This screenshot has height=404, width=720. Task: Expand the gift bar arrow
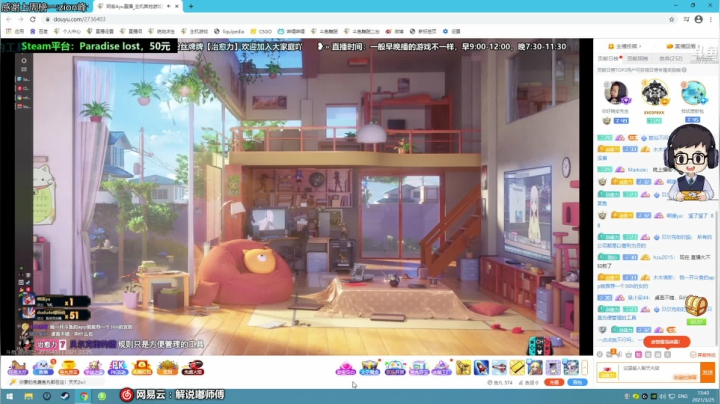[x=585, y=368]
